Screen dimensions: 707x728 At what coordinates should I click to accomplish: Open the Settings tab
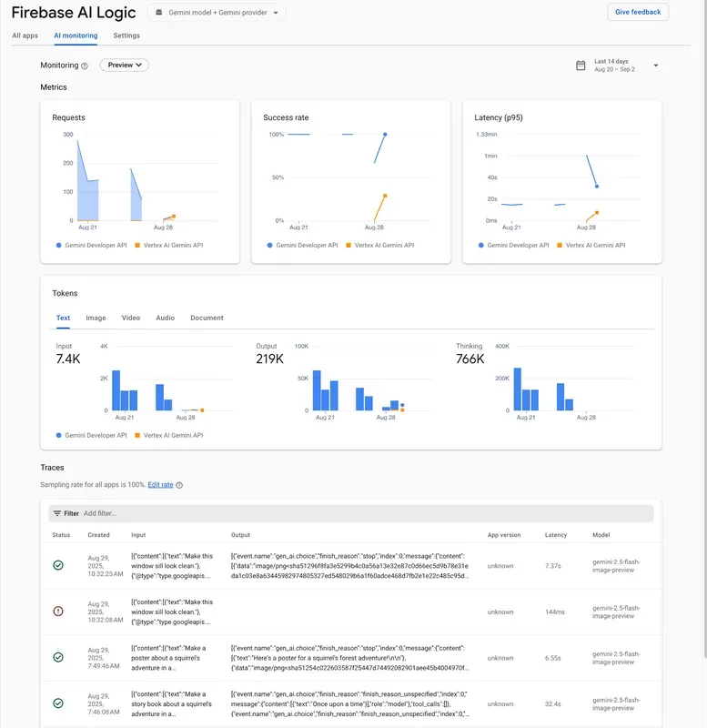pos(126,35)
